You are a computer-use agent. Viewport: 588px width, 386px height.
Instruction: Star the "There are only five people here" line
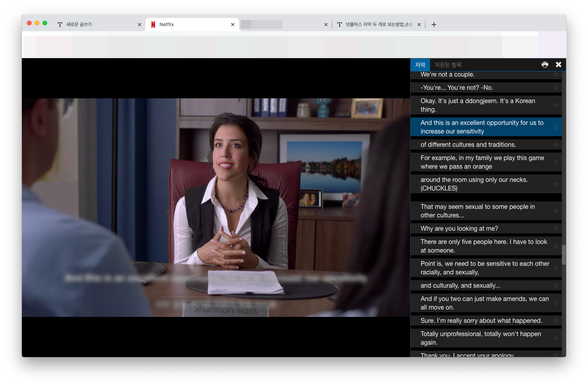[x=556, y=246]
